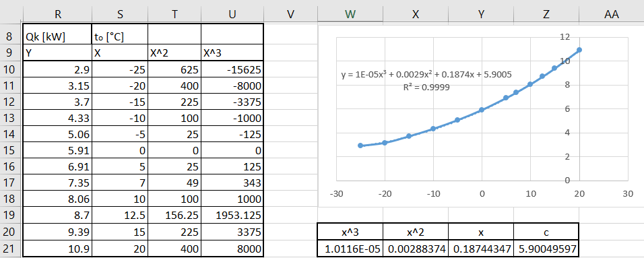This screenshot has height=258, width=644.
Task: Select column Y header
Action: click(x=480, y=14)
